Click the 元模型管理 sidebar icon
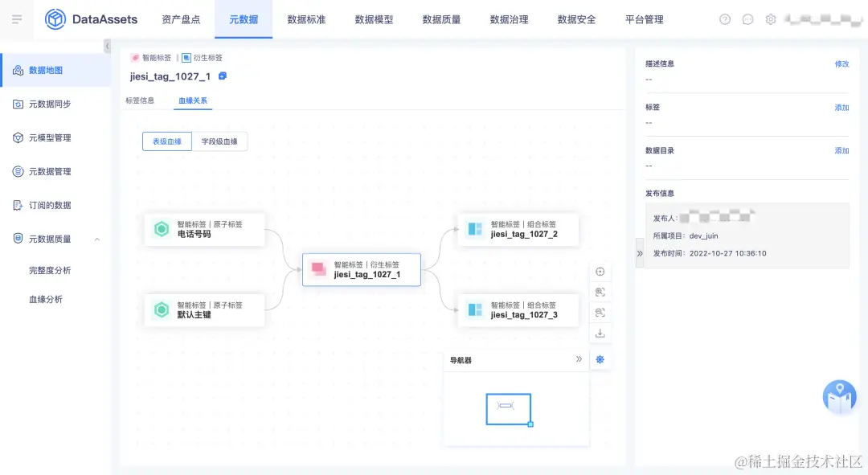Viewport: 868px width, 475px height. (x=18, y=138)
